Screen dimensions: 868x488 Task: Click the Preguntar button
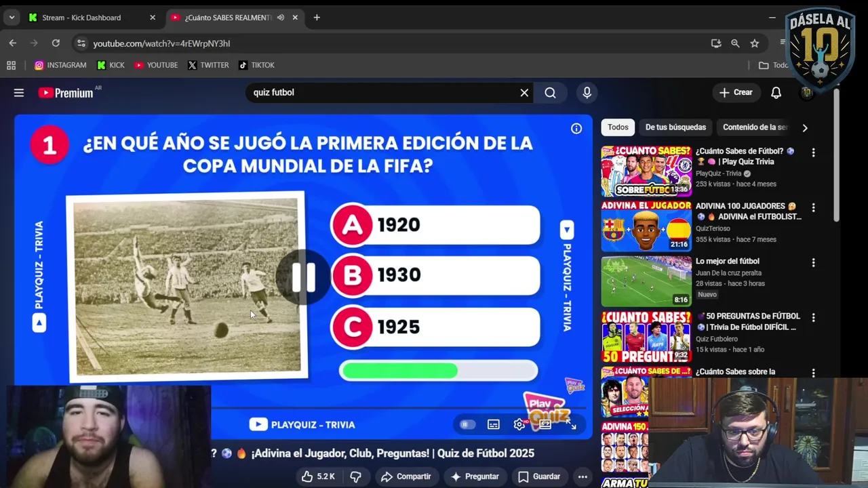[475, 476]
